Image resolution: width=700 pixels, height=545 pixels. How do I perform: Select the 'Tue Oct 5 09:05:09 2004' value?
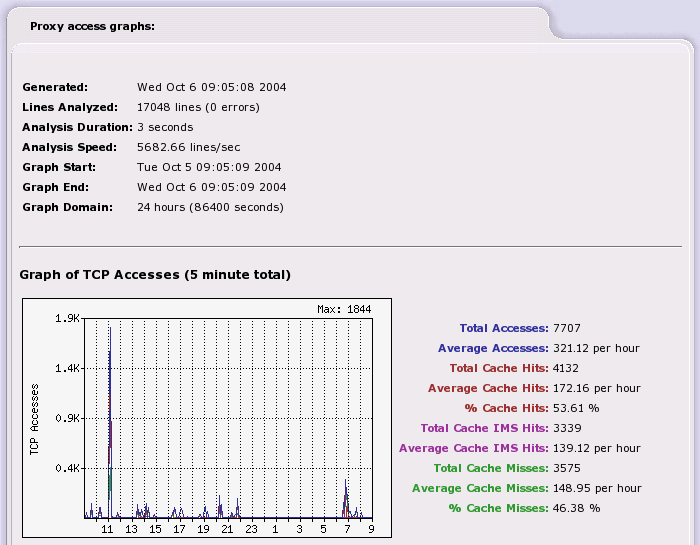point(209,167)
